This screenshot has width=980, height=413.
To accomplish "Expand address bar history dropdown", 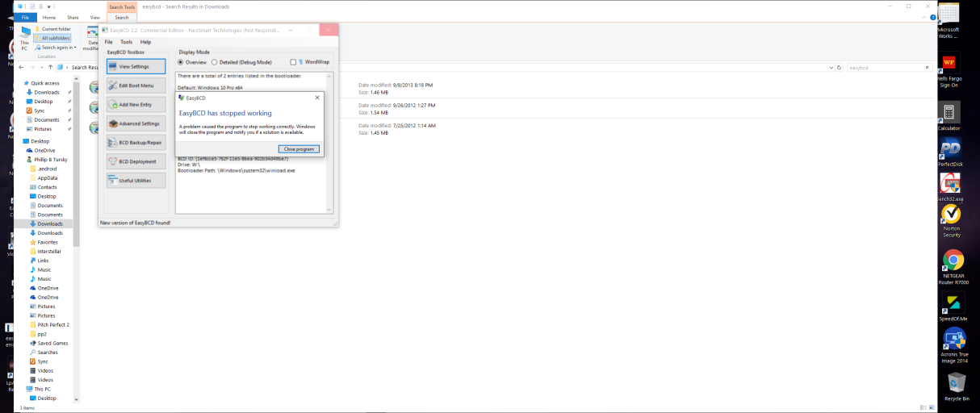I will [831, 68].
